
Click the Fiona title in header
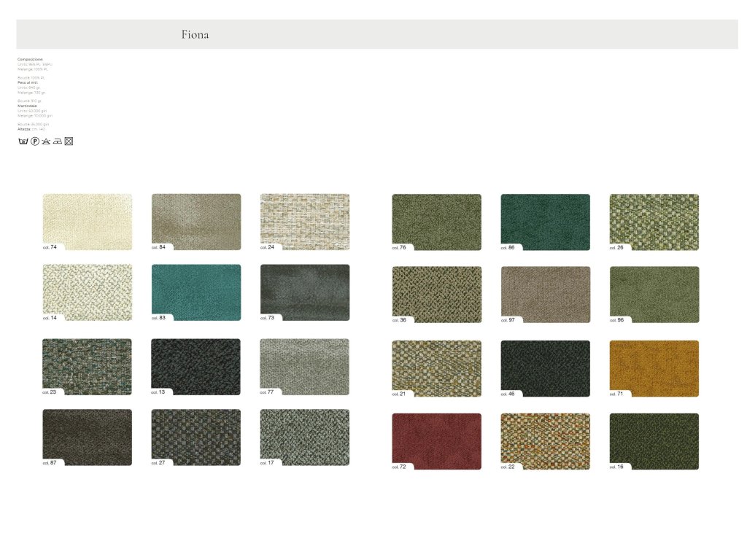pos(196,34)
